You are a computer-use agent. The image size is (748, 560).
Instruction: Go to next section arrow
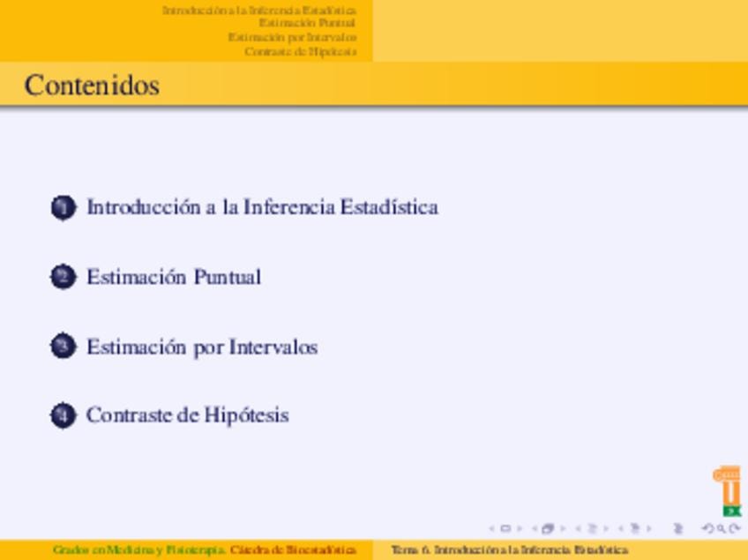tap(649, 528)
